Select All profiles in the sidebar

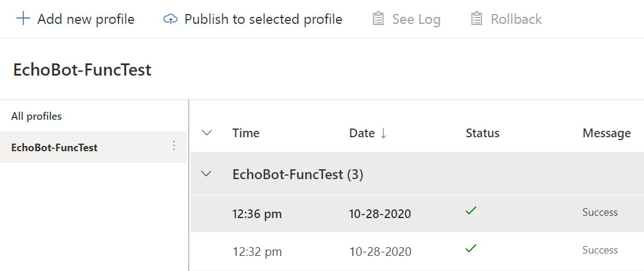click(x=37, y=116)
